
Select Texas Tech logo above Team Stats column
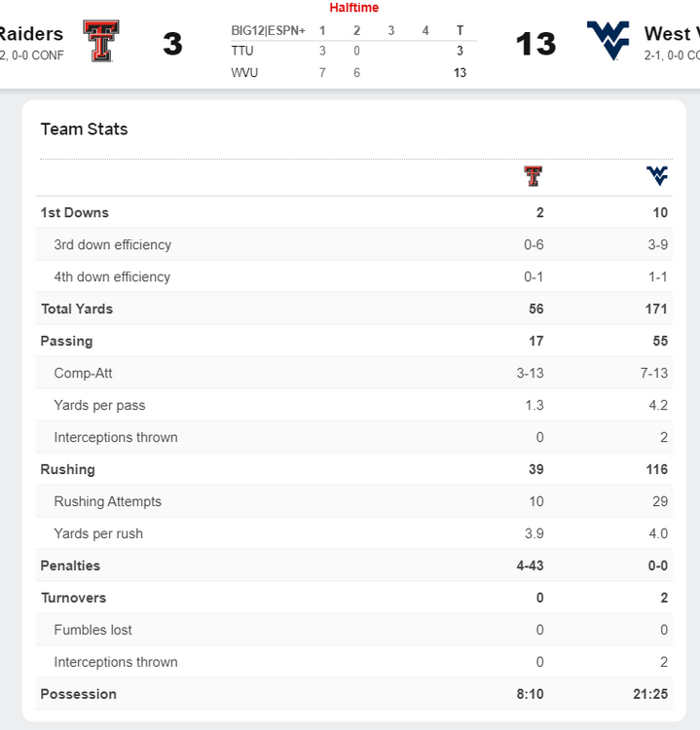533,176
